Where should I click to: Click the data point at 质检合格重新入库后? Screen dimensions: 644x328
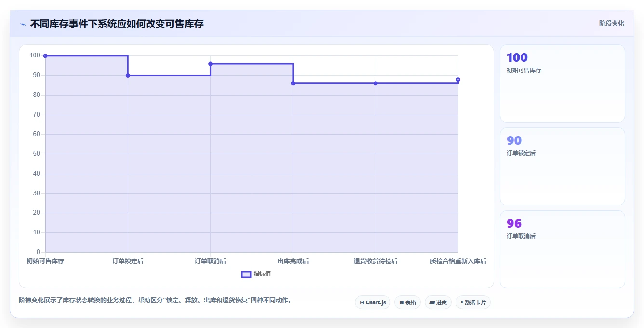click(x=458, y=80)
